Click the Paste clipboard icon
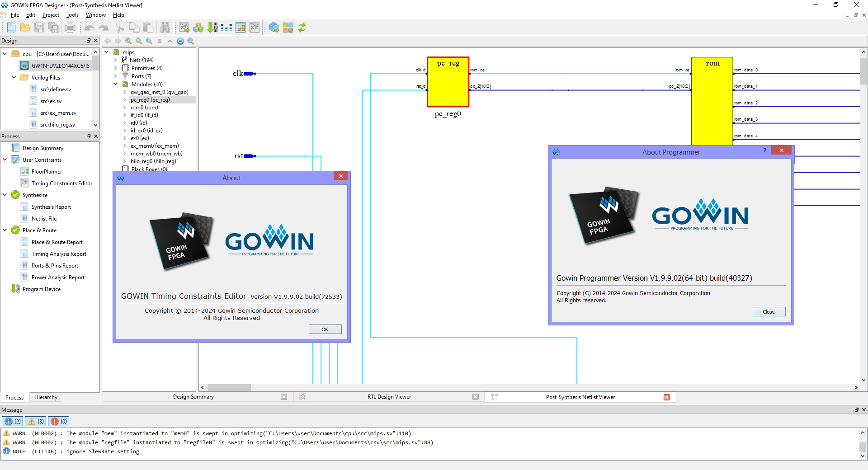 pos(148,28)
